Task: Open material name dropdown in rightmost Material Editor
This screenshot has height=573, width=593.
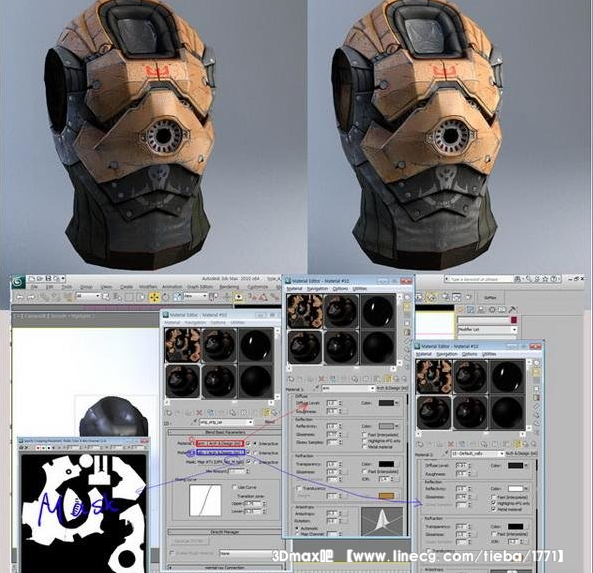Action: pos(478,453)
